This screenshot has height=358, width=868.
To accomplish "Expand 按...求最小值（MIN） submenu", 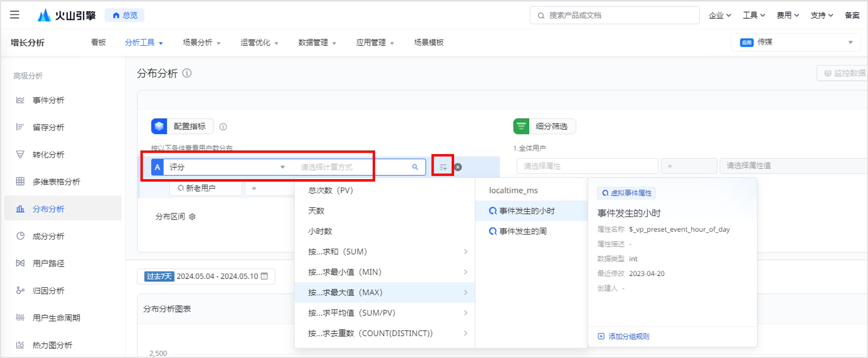I will (385, 272).
